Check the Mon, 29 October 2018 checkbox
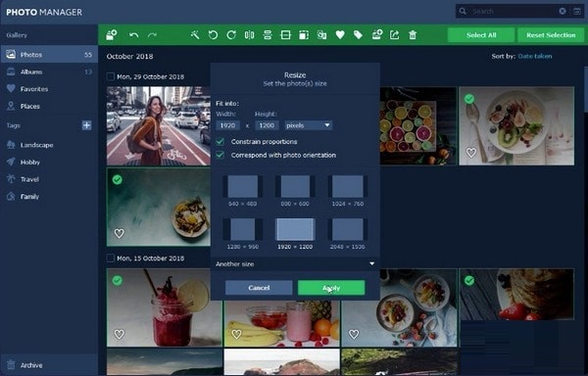 [110, 76]
